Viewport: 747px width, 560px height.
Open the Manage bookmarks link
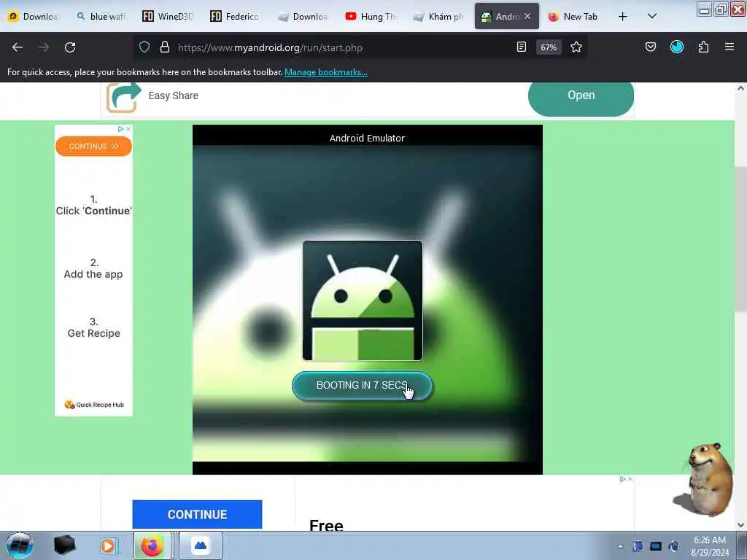pyautogui.click(x=326, y=72)
